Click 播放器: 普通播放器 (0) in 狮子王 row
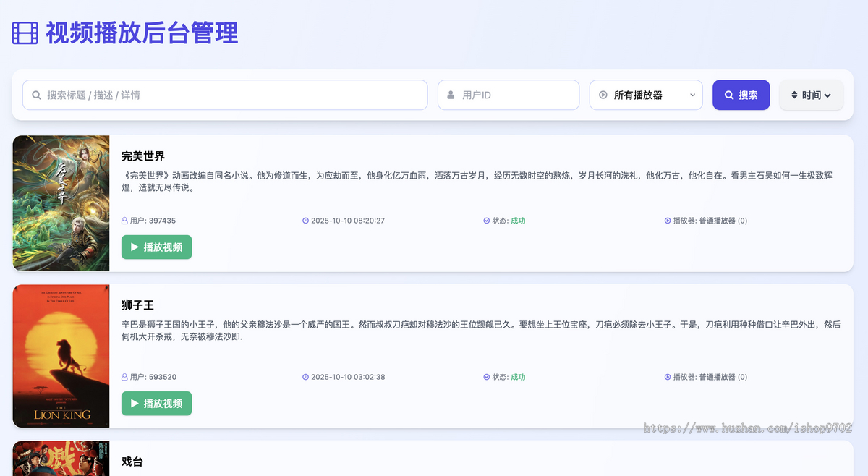The image size is (868, 476). click(x=710, y=377)
